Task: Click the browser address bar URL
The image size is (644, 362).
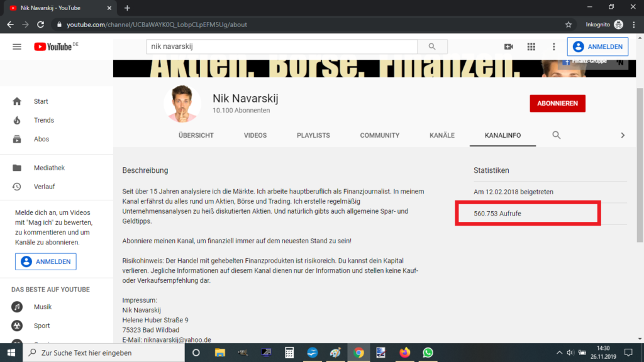Action: (x=157, y=25)
